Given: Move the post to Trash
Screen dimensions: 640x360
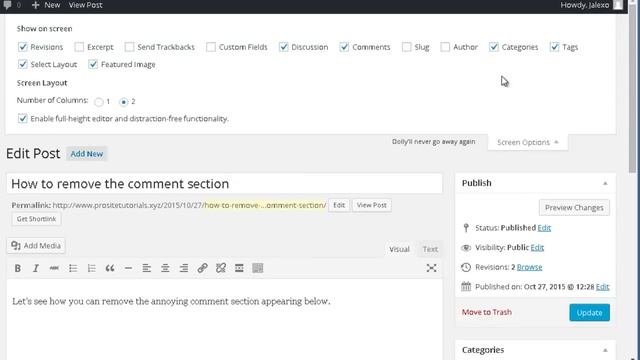Looking at the screenshot, I should click(487, 312).
